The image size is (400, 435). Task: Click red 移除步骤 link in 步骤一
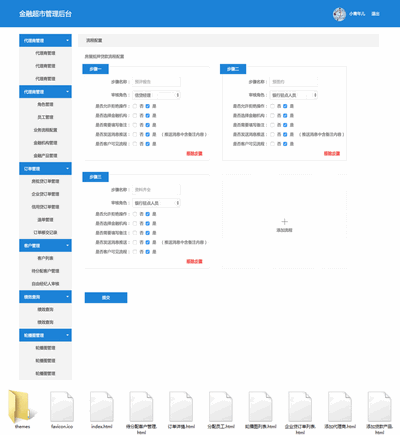194,154
